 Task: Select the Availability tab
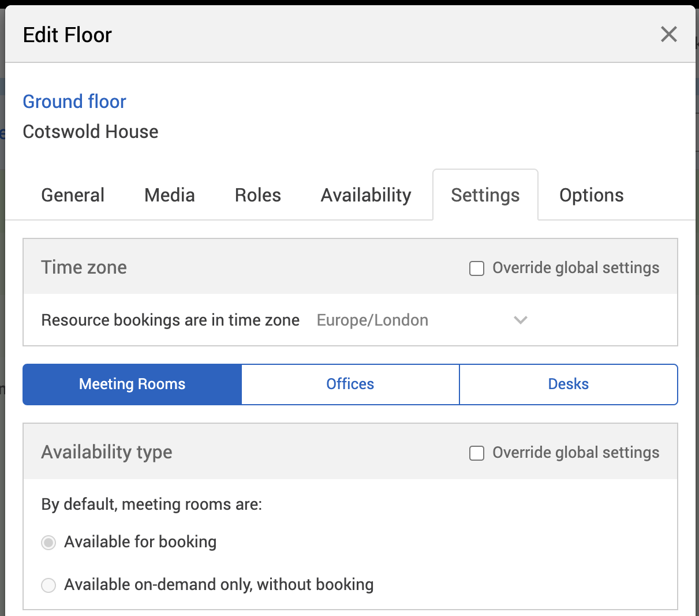coord(366,195)
